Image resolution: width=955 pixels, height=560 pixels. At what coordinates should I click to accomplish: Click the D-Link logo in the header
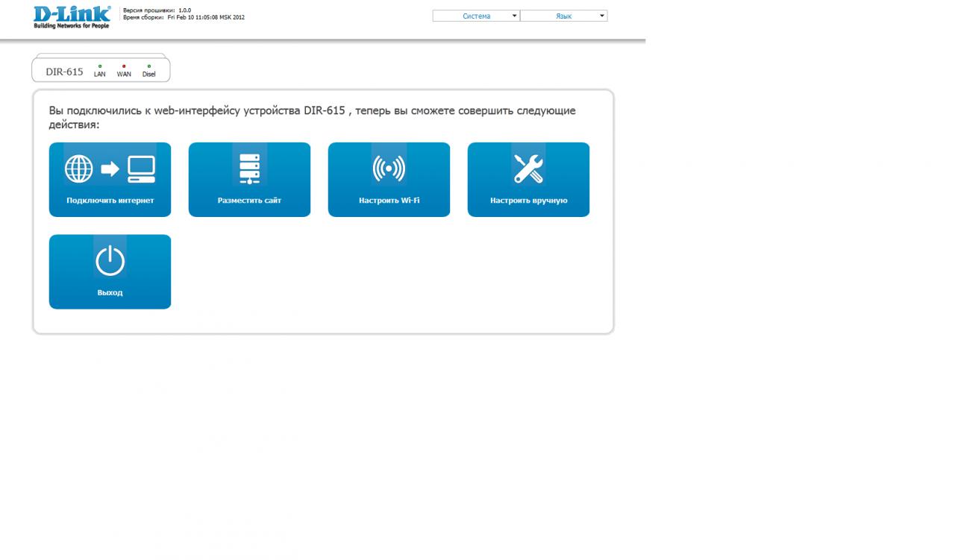click(72, 16)
